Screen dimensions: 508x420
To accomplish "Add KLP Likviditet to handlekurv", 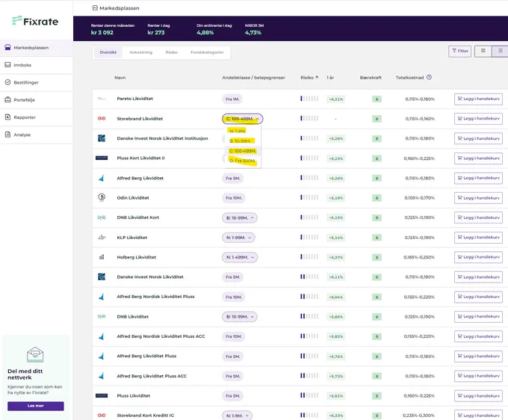I will 478,237.
